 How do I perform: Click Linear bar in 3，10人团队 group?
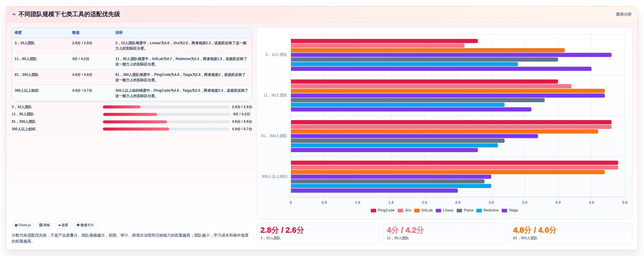pyautogui.click(x=451, y=55)
